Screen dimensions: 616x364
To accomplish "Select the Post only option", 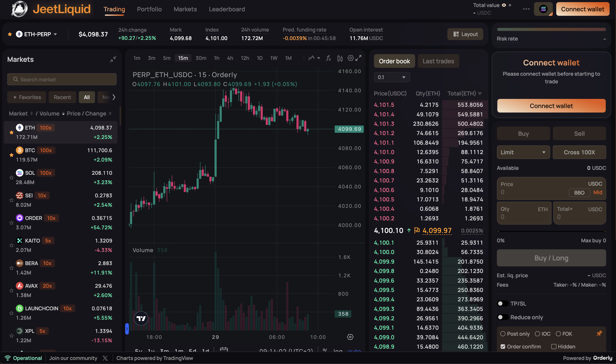I will point(503,334).
